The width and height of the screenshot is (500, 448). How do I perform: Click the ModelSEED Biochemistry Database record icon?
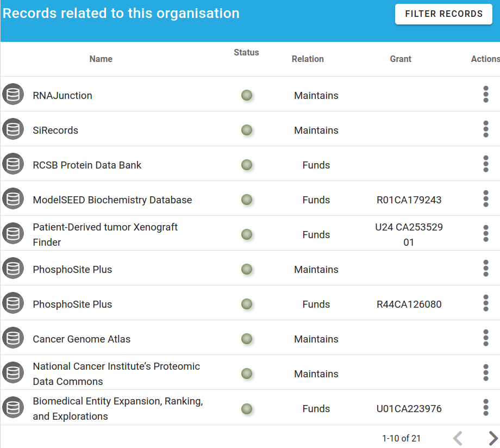[13, 198]
